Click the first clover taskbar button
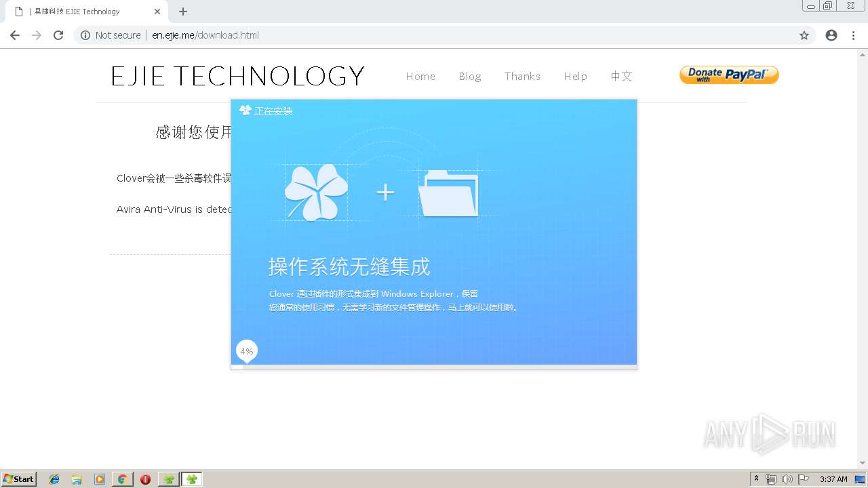868x488 pixels. pos(169,479)
